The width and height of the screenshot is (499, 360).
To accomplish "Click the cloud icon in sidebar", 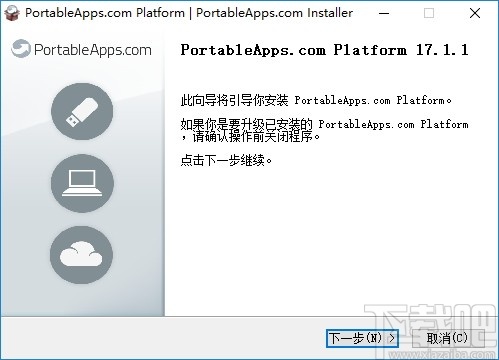I will point(81,255).
